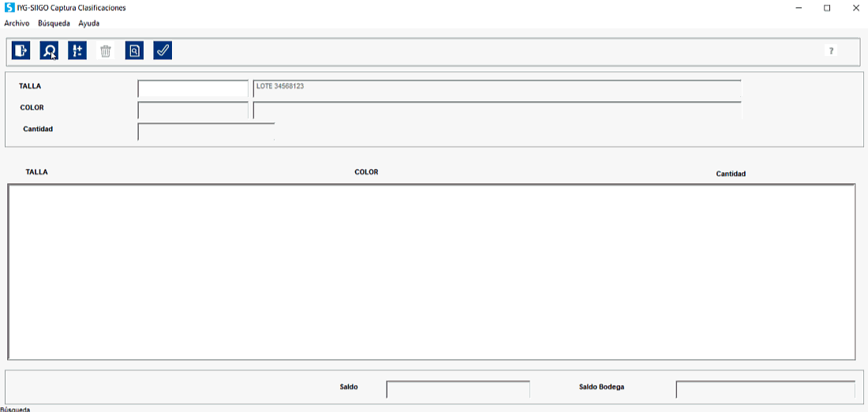The height and width of the screenshot is (412, 868).
Task: Open the Archivo menu
Action: coord(17,24)
